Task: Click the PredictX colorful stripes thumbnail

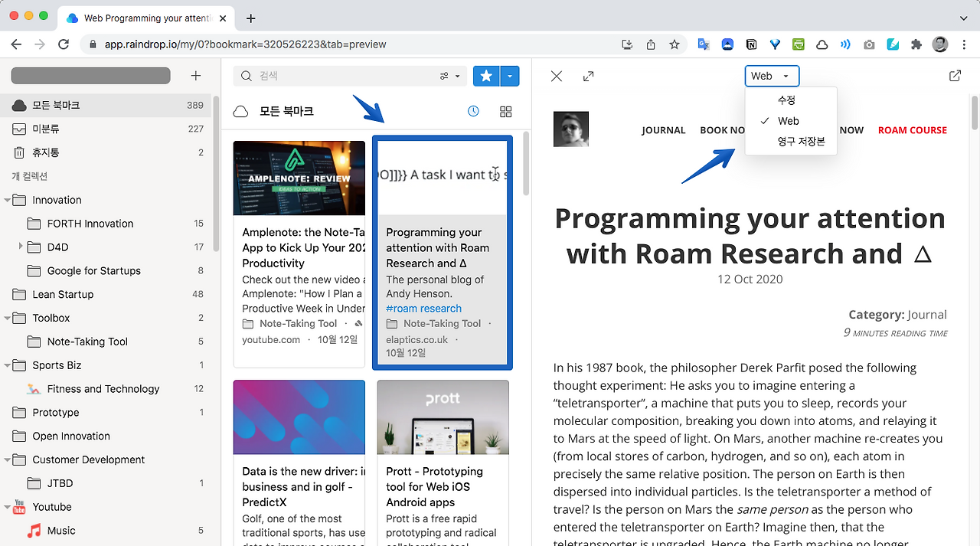Action: [299, 417]
